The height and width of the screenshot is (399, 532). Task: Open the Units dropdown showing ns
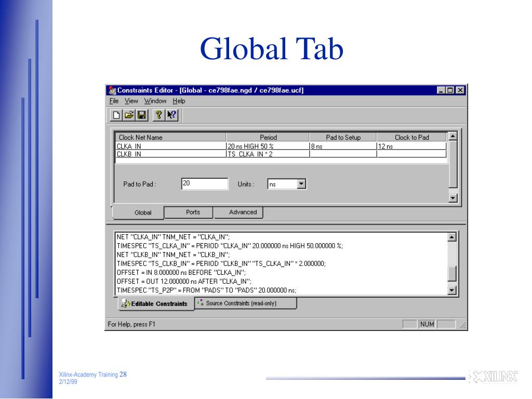point(287,184)
